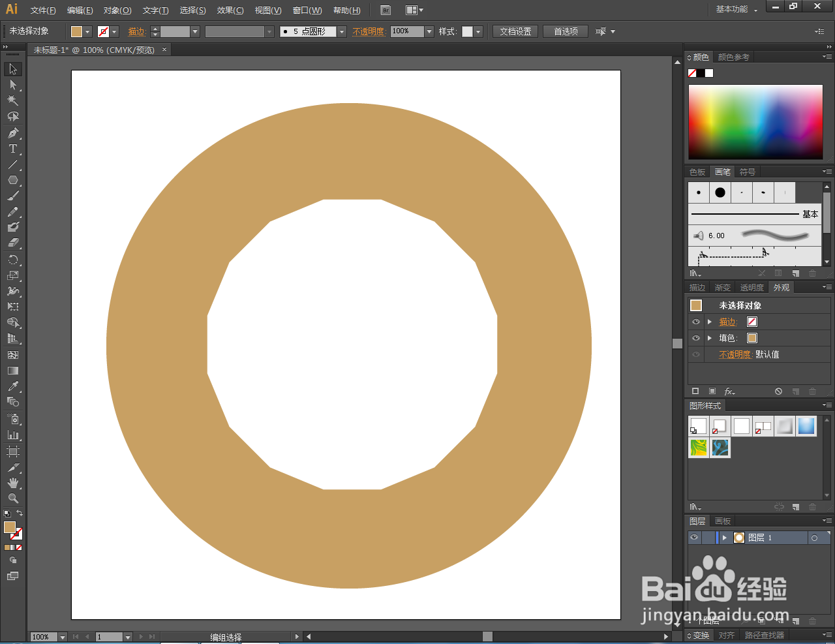
Task: Select the Shape Builder tool
Action: (13, 323)
